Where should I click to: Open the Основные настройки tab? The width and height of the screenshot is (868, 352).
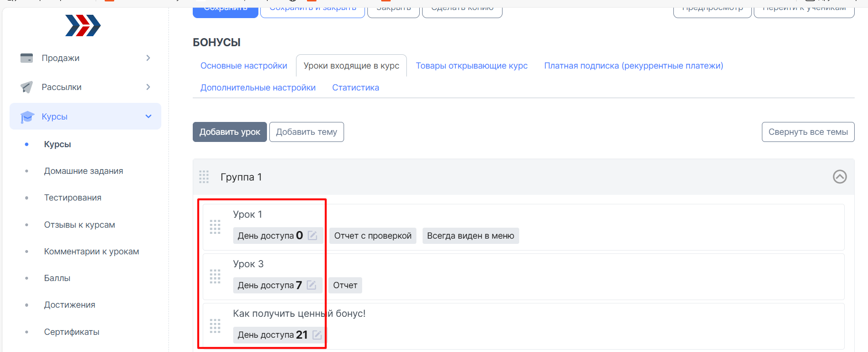coord(244,66)
